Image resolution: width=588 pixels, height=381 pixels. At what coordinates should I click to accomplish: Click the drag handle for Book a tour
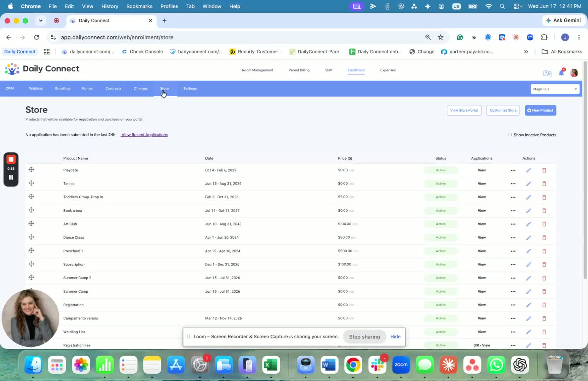(x=31, y=210)
